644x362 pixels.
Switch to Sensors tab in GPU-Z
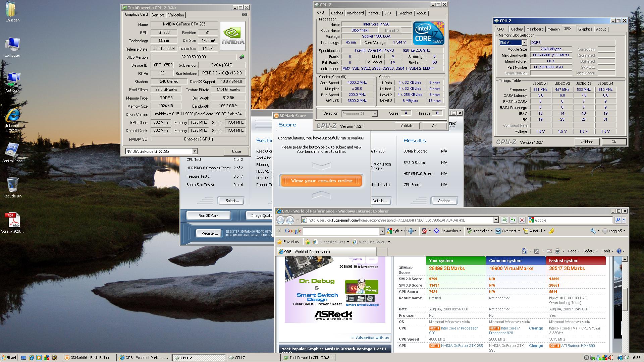(x=158, y=15)
